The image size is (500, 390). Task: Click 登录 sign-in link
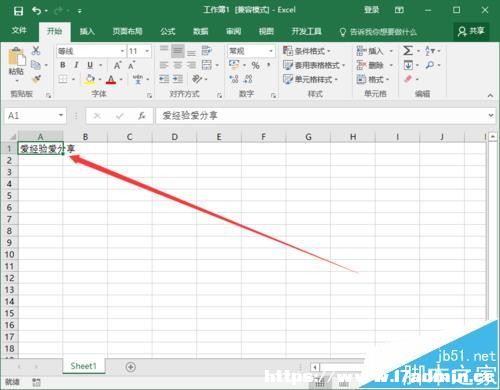[x=371, y=10]
